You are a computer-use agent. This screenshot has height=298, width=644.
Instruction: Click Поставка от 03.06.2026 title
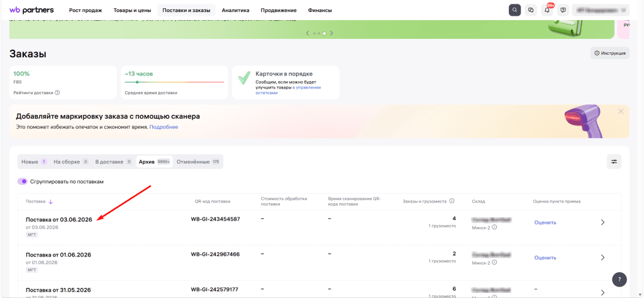(x=58, y=219)
